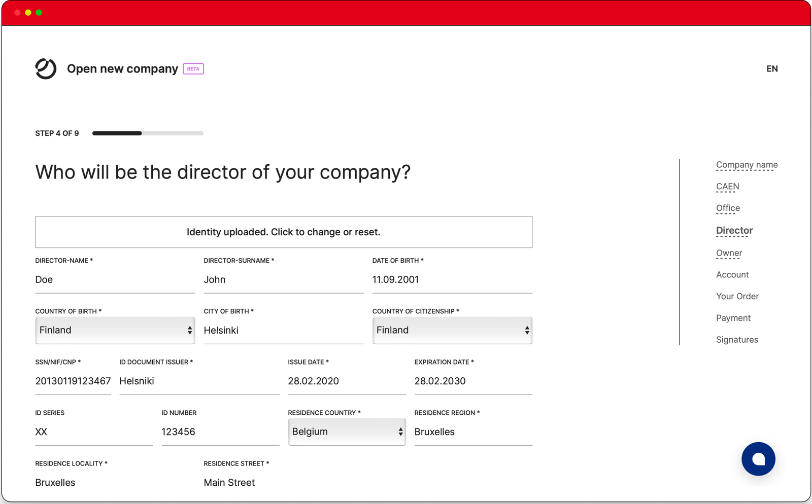812x504 pixels.
Task: Open the chat support bubble
Action: [x=758, y=459]
